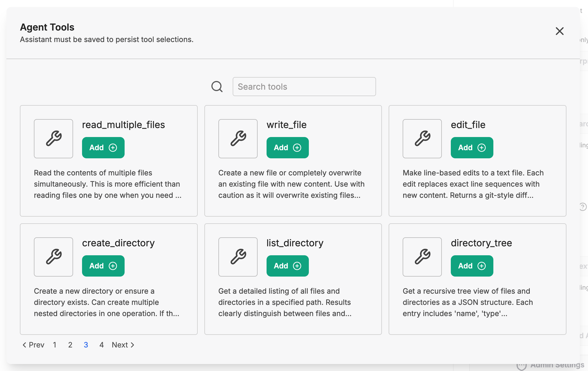Click the help question mark icon
The image size is (588, 371).
coord(583,207)
